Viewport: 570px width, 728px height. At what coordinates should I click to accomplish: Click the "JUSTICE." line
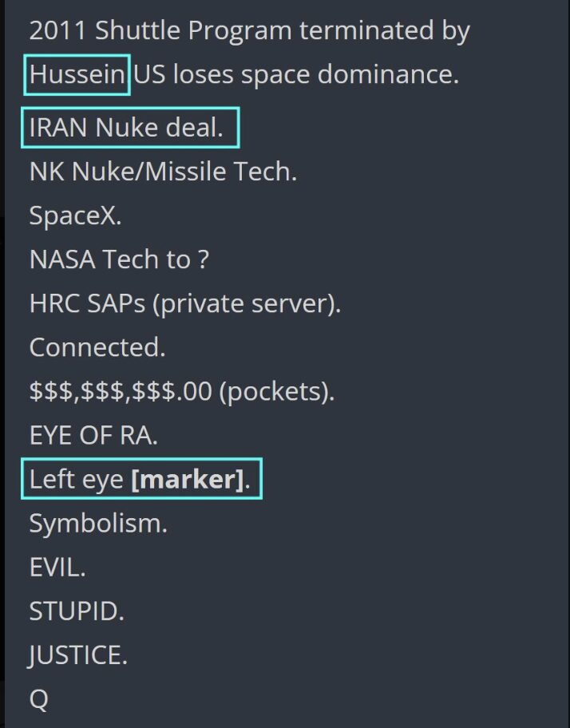[78, 656]
